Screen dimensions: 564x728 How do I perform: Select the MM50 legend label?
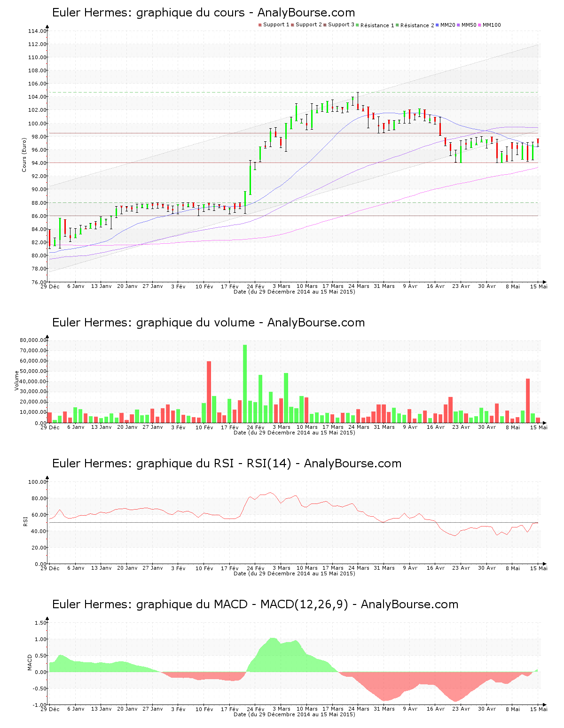pyautogui.click(x=469, y=25)
